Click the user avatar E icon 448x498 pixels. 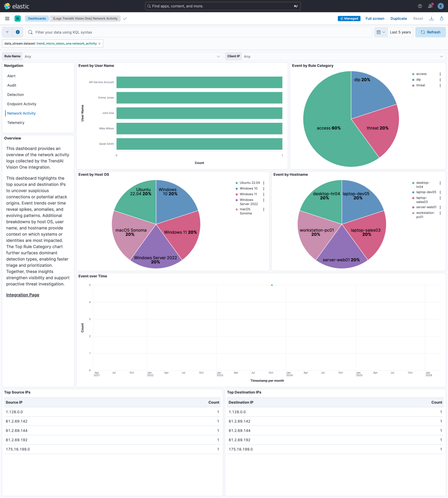440,6
